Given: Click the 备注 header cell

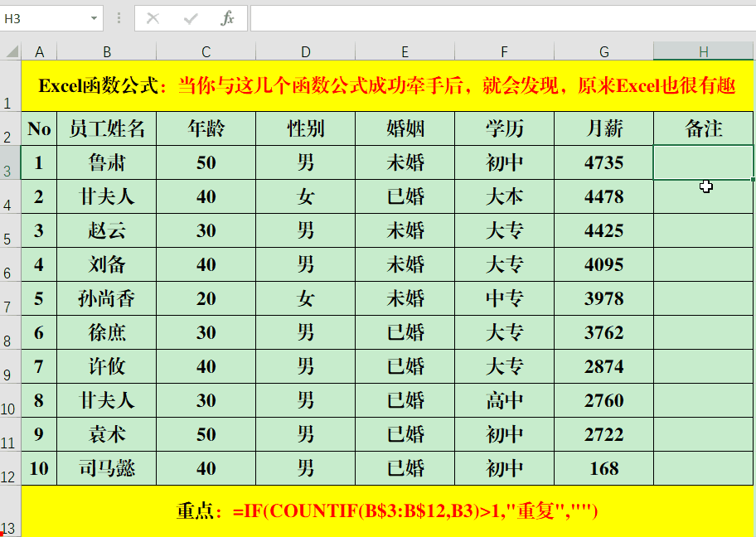Looking at the screenshot, I should 703,128.
